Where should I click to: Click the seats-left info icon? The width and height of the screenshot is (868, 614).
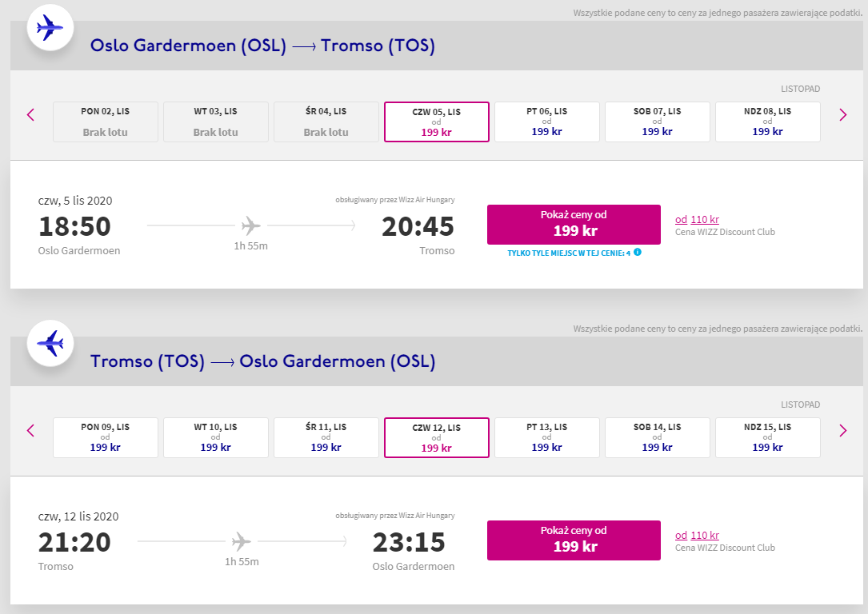pos(638,253)
